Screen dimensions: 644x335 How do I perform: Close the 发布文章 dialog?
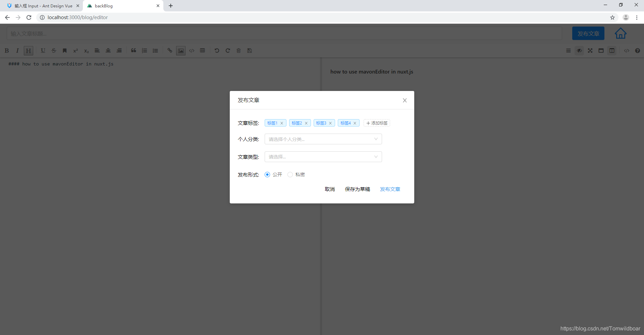click(405, 100)
